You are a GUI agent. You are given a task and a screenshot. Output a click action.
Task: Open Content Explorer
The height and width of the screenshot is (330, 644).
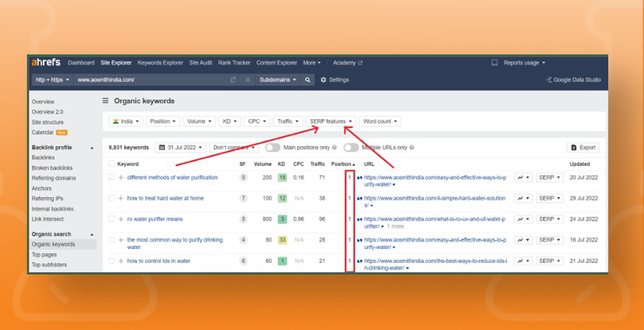pos(276,63)
